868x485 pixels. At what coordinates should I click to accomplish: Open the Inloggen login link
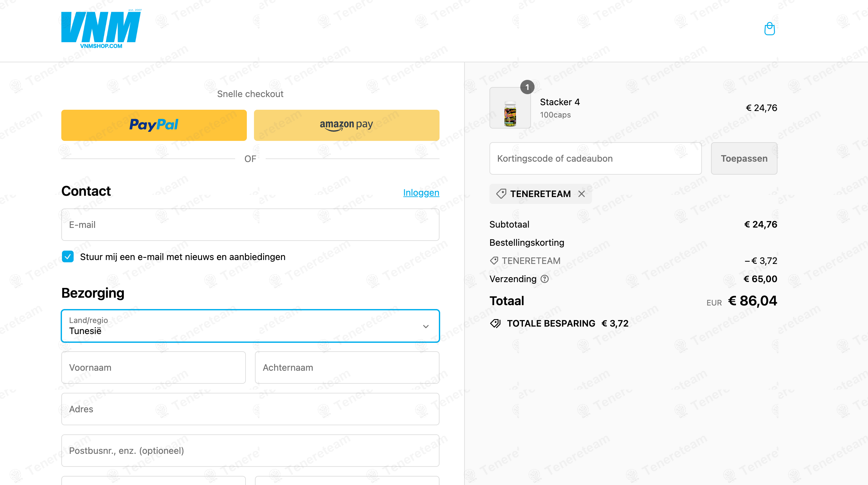(x=421, y=193)
